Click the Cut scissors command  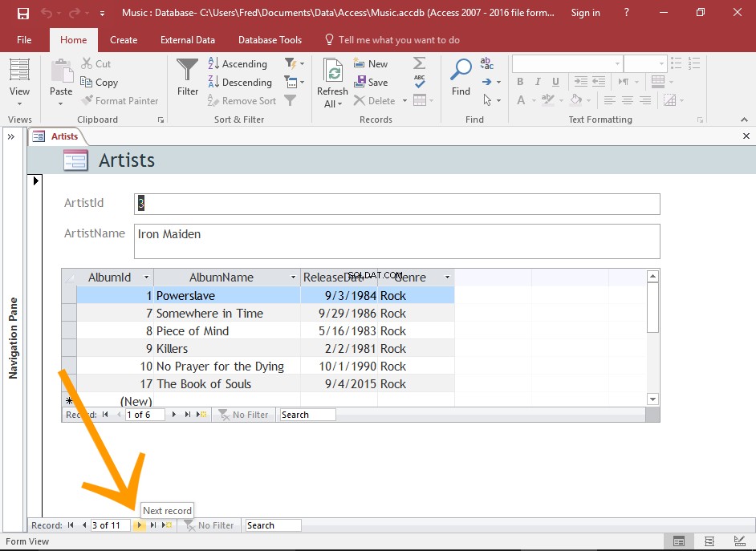coord(96,63)
